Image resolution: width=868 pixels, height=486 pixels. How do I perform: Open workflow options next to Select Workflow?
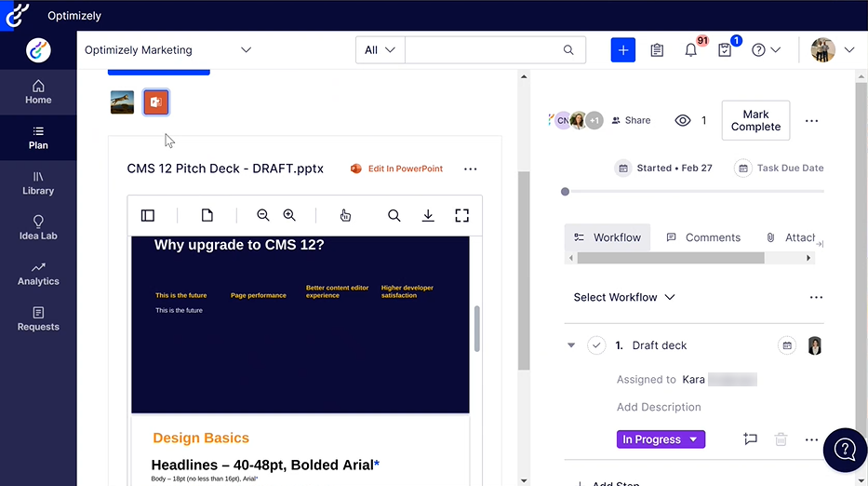click(816, 298)
